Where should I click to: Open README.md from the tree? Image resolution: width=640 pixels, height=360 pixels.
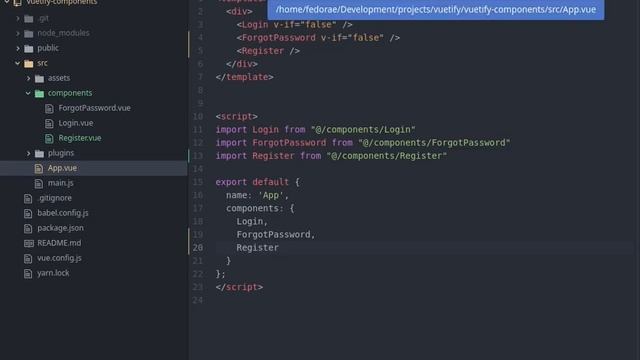59,243
